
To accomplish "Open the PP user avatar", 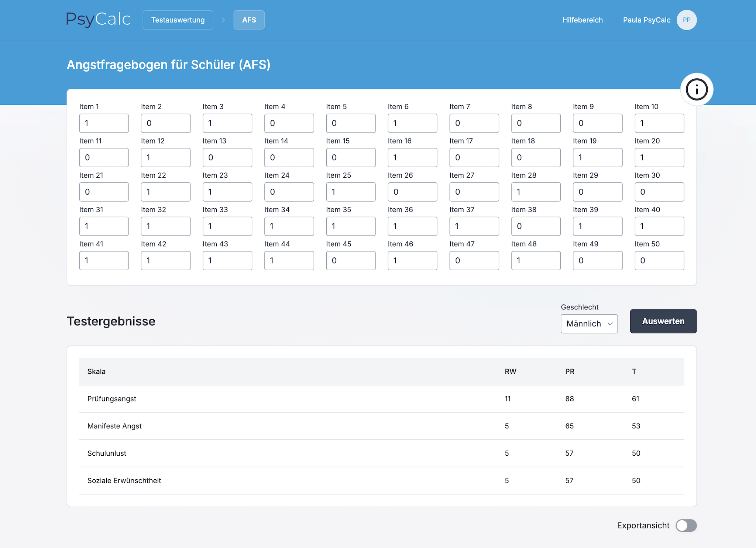I will 686,20.
